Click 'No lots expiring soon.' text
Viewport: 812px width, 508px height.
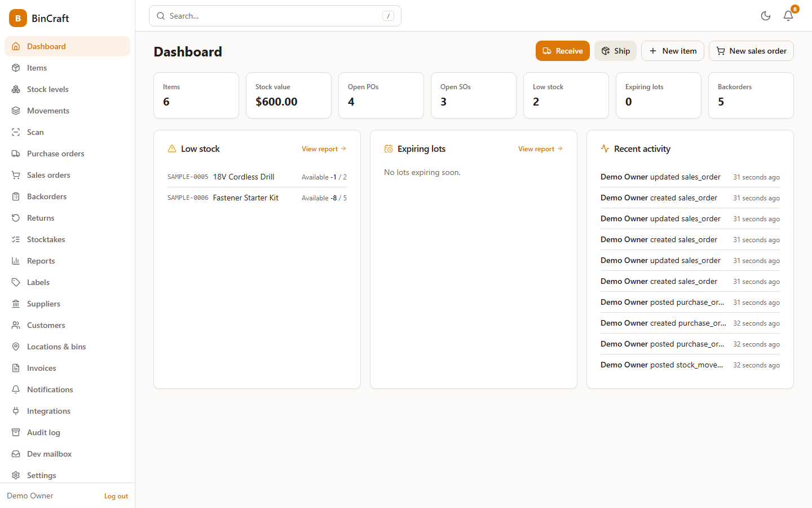pyautogui.click(x=422, y=172)
